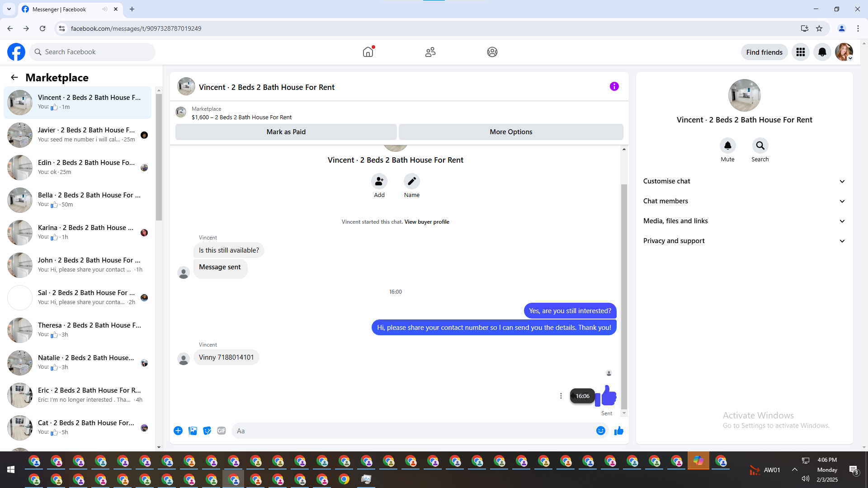868x488 pixels.
Task: Add people to the chat
Action: 379,181
